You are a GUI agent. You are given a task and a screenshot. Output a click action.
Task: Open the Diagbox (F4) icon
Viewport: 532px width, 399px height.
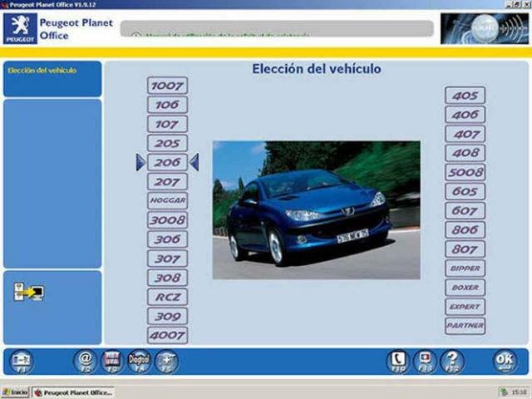[x=139, y=361]
